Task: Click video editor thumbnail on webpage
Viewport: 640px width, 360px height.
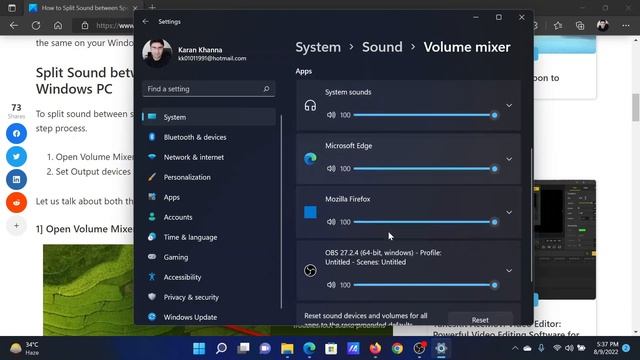Action: (x=565, y=240)
